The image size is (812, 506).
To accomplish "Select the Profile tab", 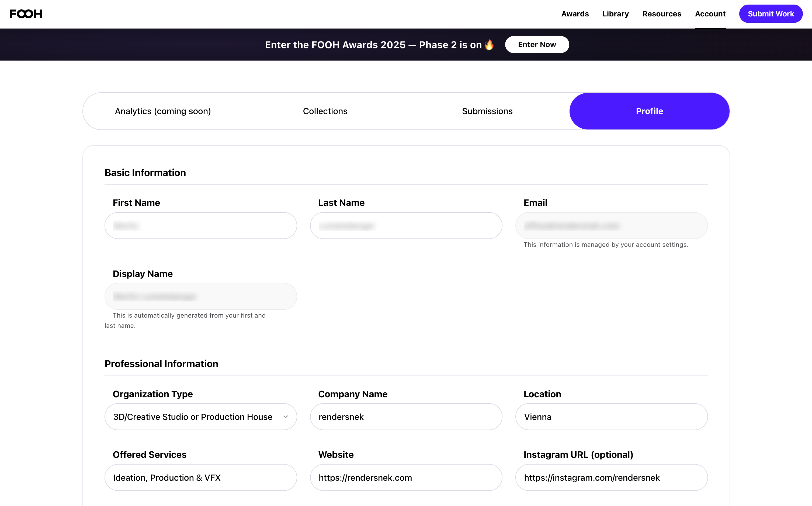I will click(649, 111).
